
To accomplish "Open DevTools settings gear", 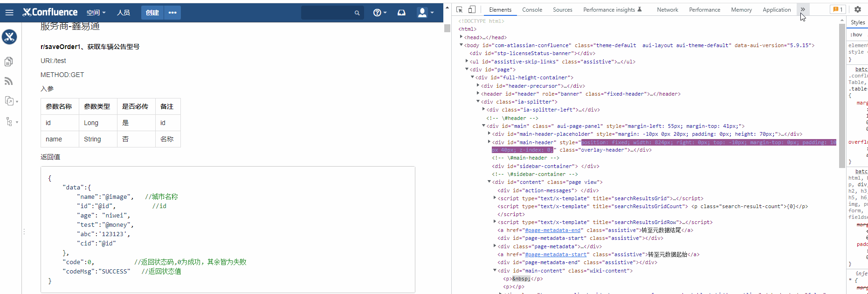I will click(x=858, y=9).
